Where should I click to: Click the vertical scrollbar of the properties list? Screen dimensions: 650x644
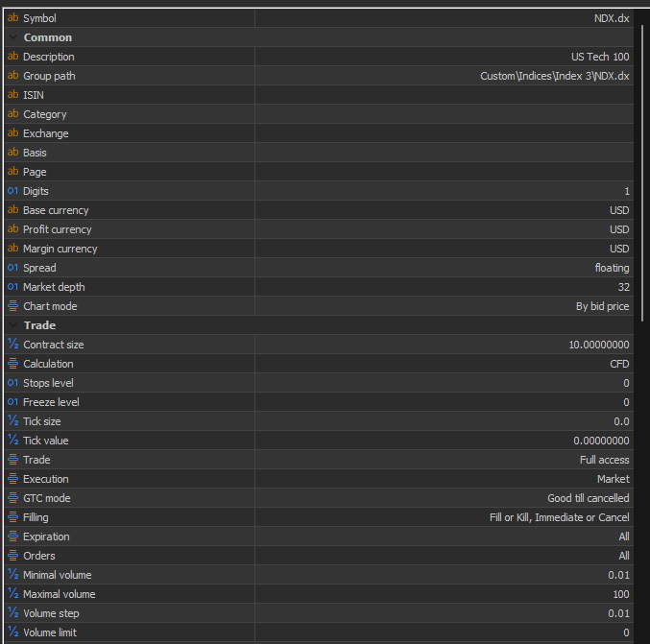[644, 163]
